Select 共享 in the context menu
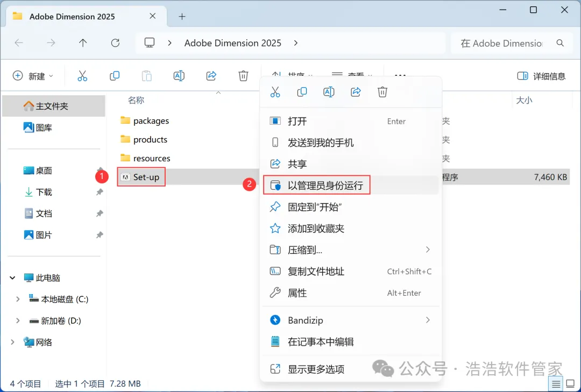This screenshot has width=581, height=392. click(351, 164)
